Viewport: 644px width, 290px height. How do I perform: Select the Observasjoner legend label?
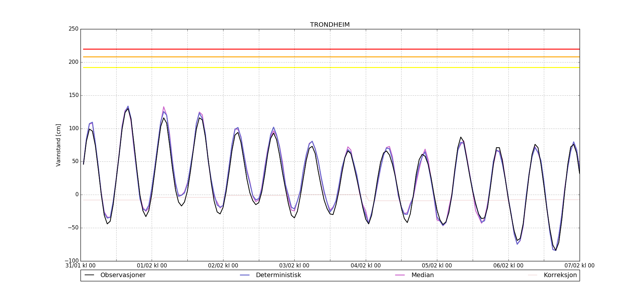[x=123, y=275]
